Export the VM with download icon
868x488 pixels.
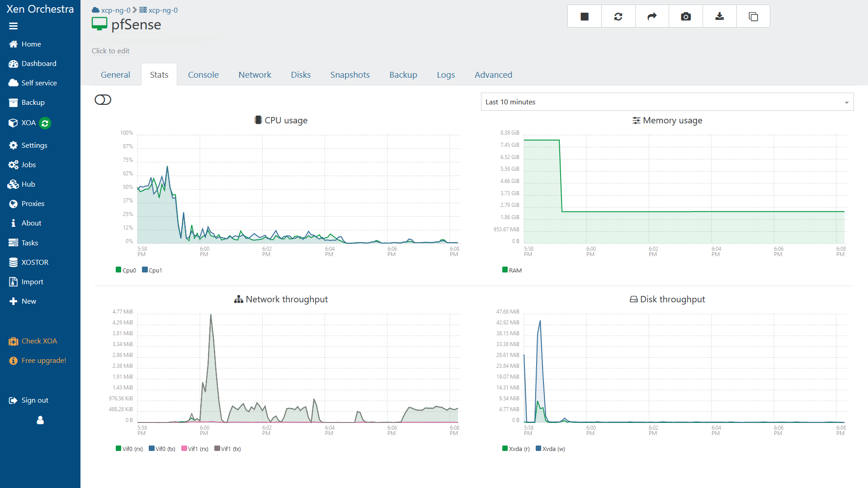click(719, 16)
